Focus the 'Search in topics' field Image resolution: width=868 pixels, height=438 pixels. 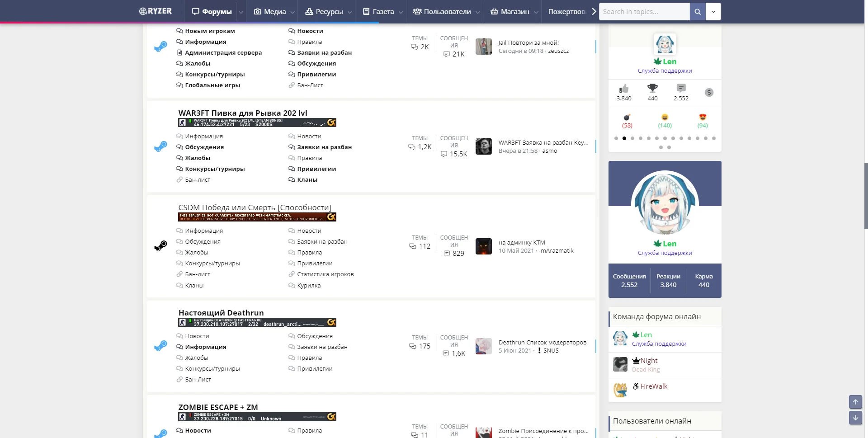pyautogui.click(x=644, y=12)
